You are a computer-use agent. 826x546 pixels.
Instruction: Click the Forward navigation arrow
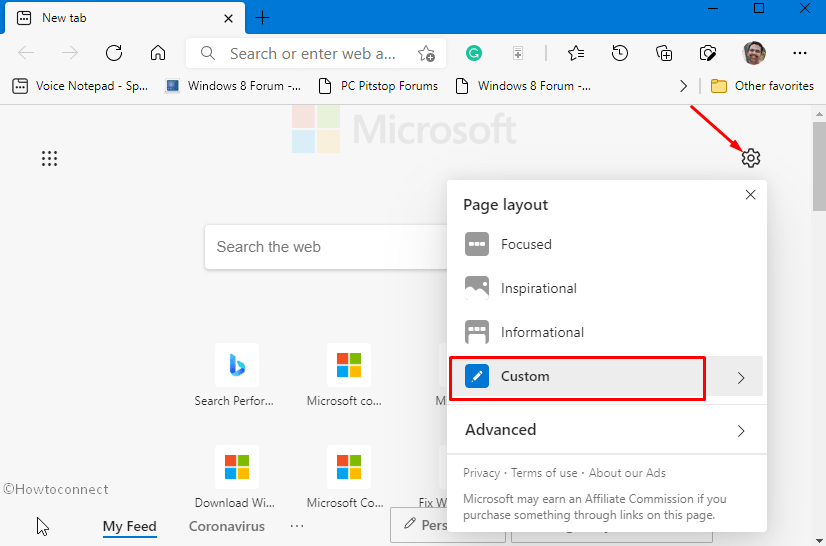tap(70, 53)
